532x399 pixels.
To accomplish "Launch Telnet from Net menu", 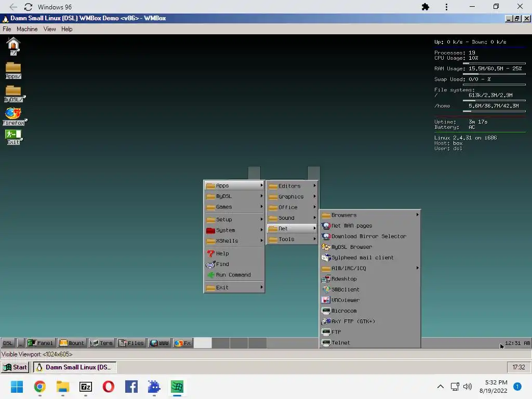I will [x=370, y=343].
